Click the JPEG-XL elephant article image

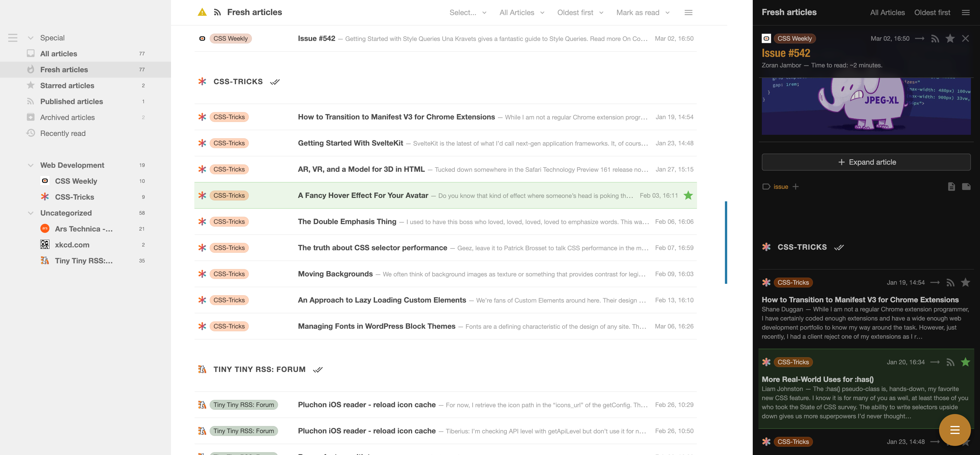(866, 106)
